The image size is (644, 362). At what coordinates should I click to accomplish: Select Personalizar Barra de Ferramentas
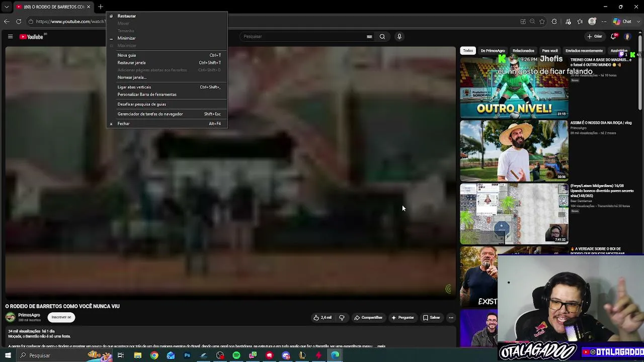tap(167, 95)
